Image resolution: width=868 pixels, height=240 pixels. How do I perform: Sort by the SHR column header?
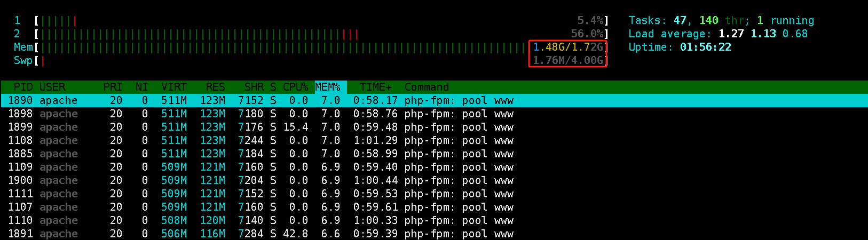254,87
